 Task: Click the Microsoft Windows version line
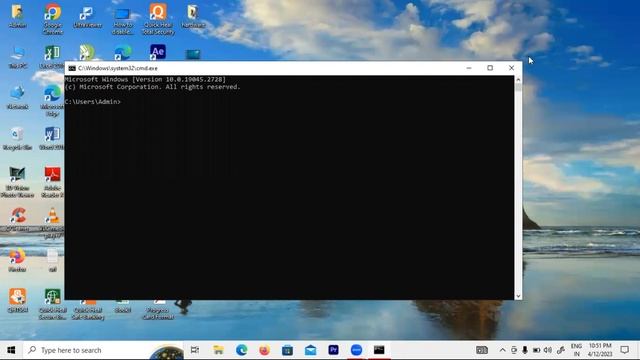[x=145, y=79]
